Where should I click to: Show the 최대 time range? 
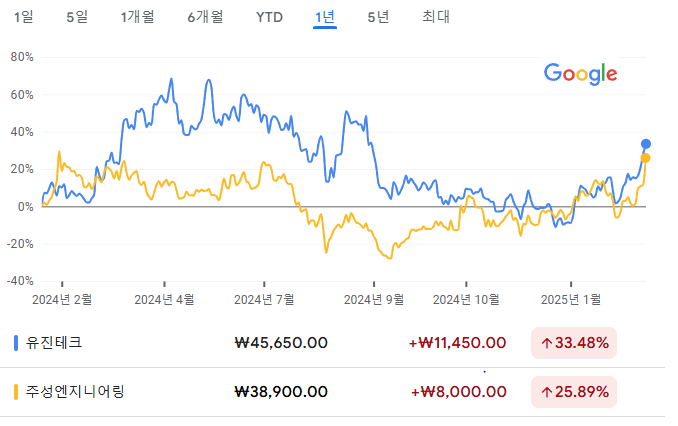click(x=435, y=17)
